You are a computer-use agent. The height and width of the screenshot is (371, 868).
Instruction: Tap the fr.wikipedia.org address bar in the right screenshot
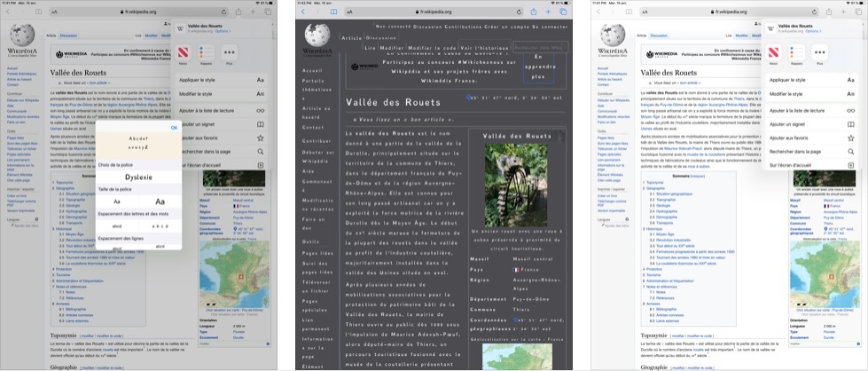coord(729,12)
